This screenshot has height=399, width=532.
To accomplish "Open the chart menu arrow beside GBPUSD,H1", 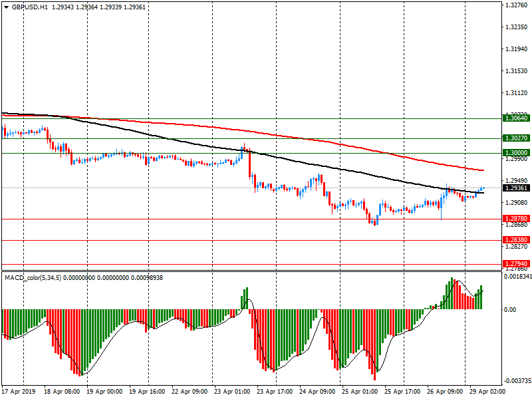I will click(x=5, y=7).
